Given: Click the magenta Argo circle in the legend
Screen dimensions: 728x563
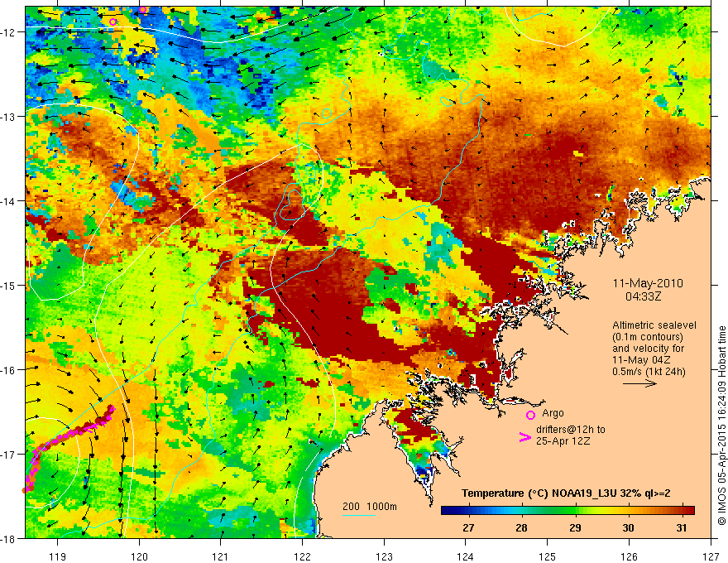Looking at the screenshot, I should tap(530, 415).
